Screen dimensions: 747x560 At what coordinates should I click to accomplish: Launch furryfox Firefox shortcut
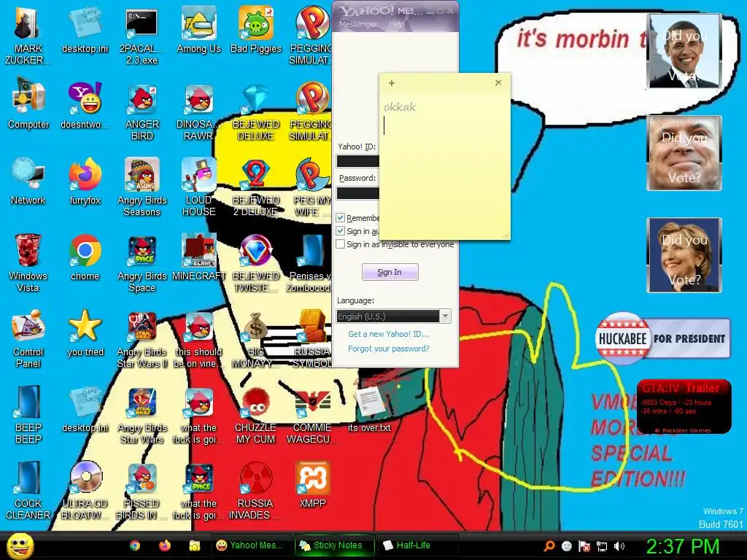pos(85,182)
